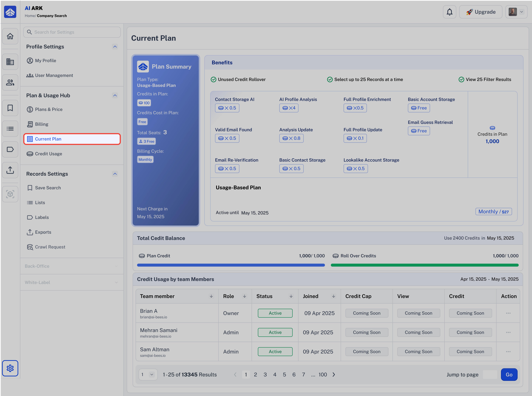532x396 pixels.
Task: Click the 100 credits badge
Action: pos(144,103)
